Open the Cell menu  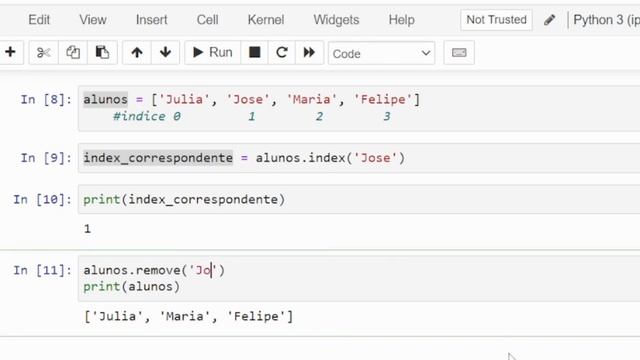pos(207,20)
